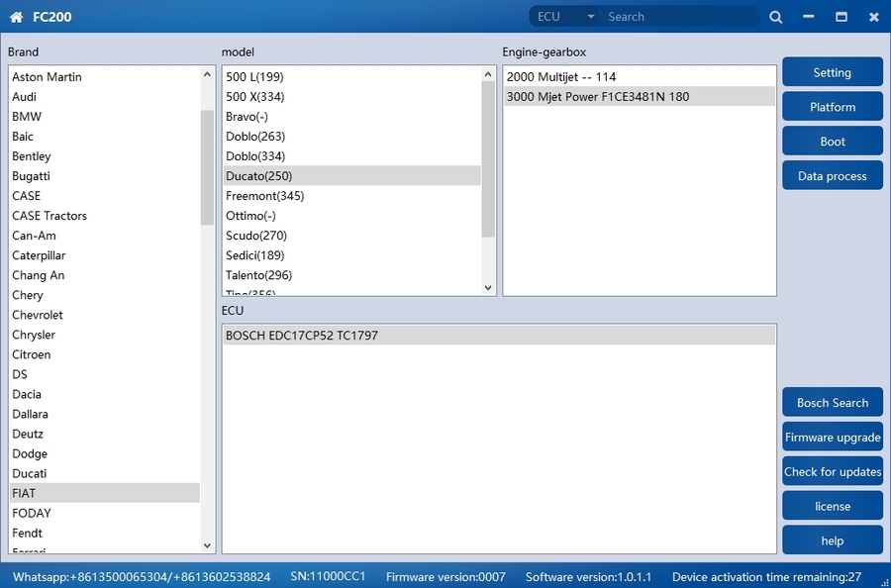Launch Bosch Search
Screen dimensions: 891x588
[832, 403]
